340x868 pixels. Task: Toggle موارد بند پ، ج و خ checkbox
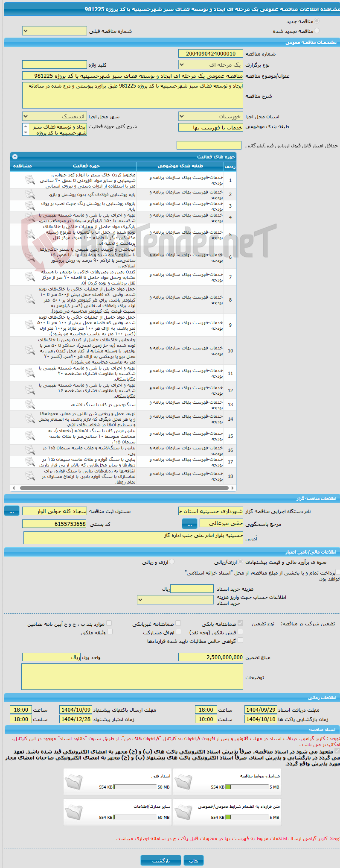click(109, 623)
